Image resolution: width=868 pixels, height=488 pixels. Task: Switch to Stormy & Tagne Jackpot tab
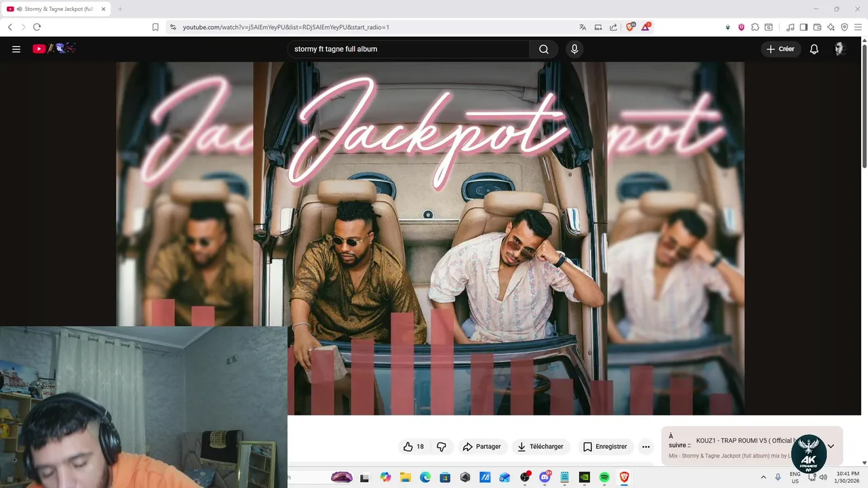coord(56,9)
